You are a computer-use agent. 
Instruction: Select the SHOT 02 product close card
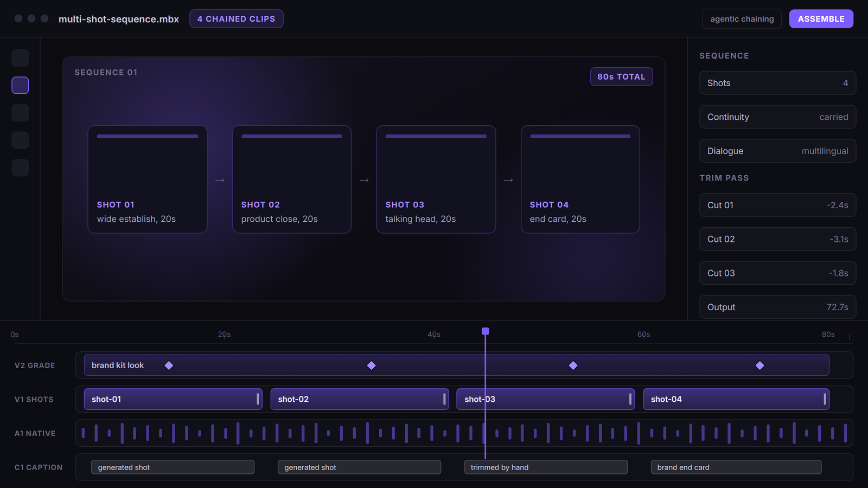click(292, 179)
